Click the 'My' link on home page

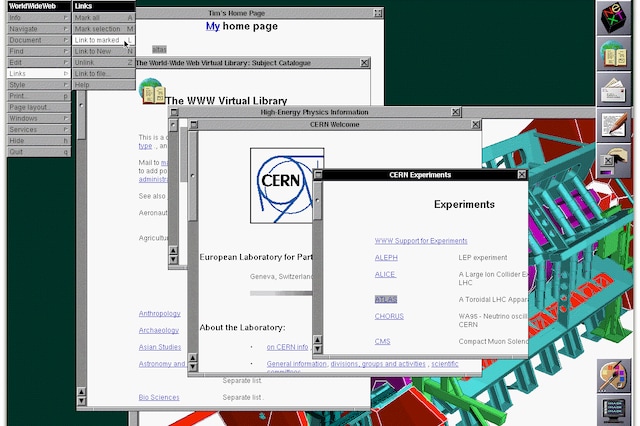click(213, 26)
